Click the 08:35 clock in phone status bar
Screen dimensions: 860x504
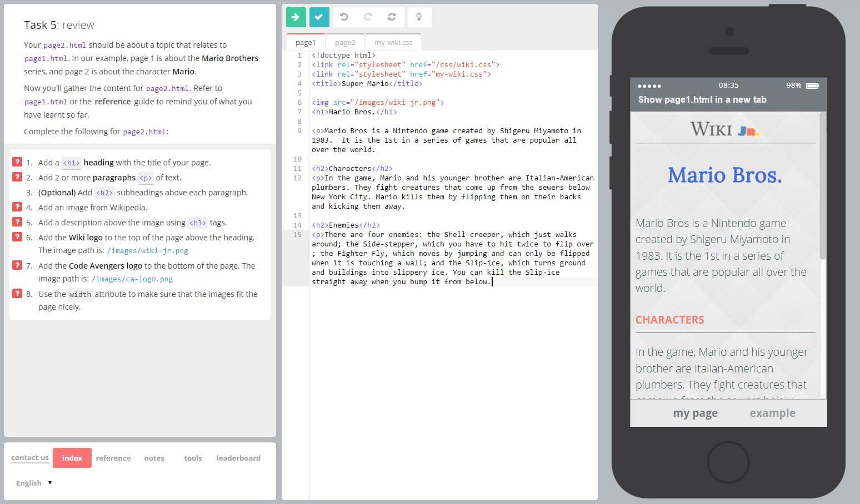point(728,85)
